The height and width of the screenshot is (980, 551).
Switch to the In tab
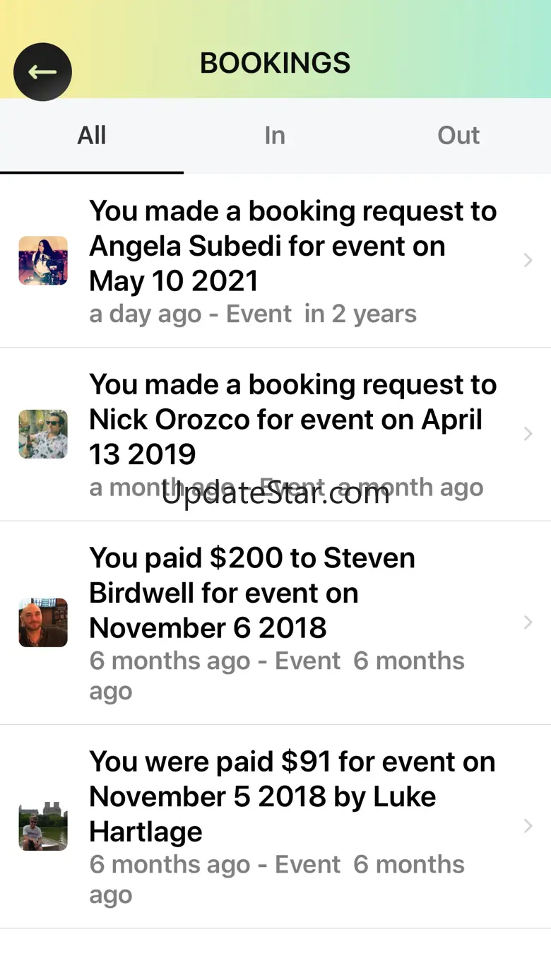pyautogui.click(x=275, y=136)
